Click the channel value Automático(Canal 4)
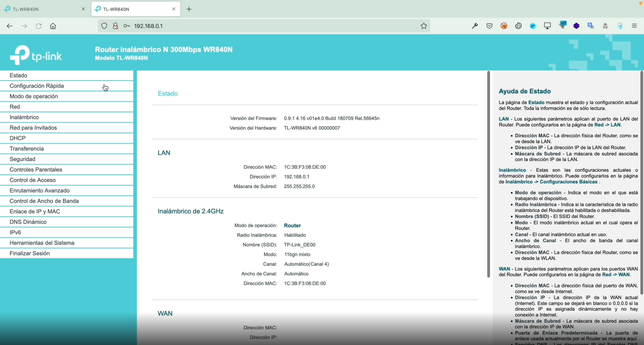This screenshot has width=644, height=345. tap(307, 264)
